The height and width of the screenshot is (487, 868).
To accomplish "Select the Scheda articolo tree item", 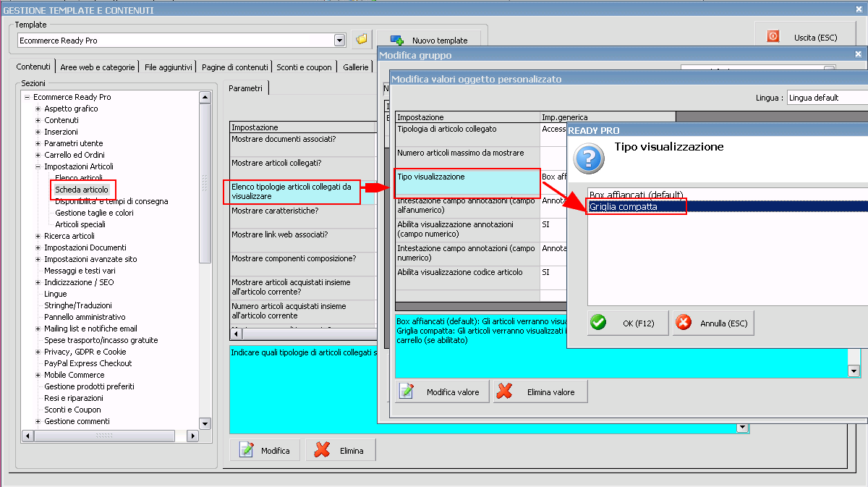I will pos(82,190).
